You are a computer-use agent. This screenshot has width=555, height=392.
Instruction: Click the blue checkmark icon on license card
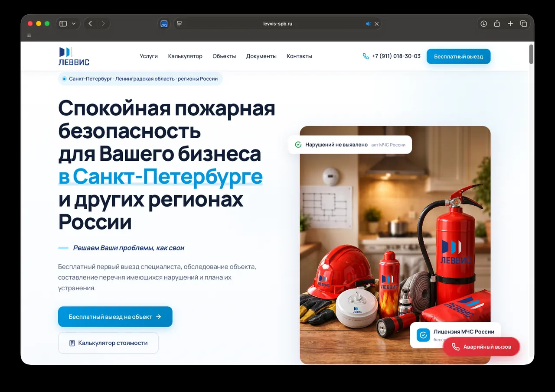[423, 335]
